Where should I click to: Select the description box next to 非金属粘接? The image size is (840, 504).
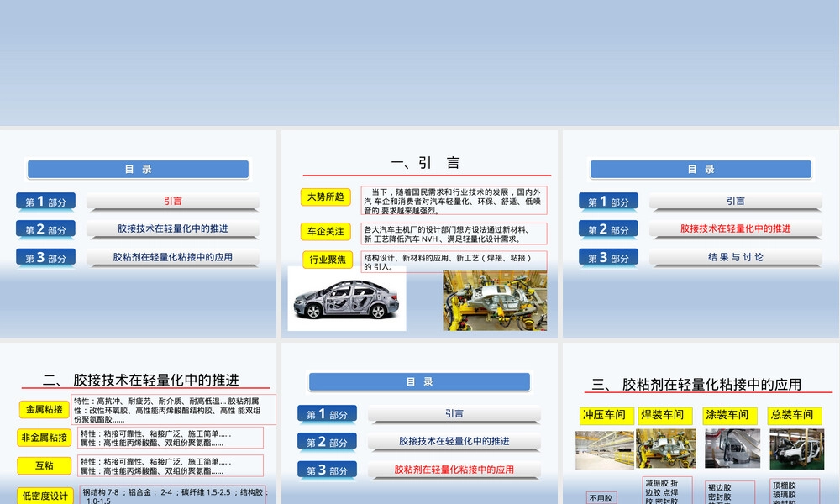[171, 438]
